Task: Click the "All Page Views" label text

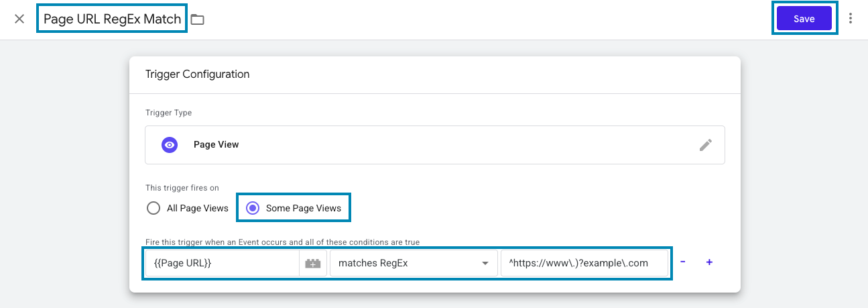Action: tap(198, 208)
